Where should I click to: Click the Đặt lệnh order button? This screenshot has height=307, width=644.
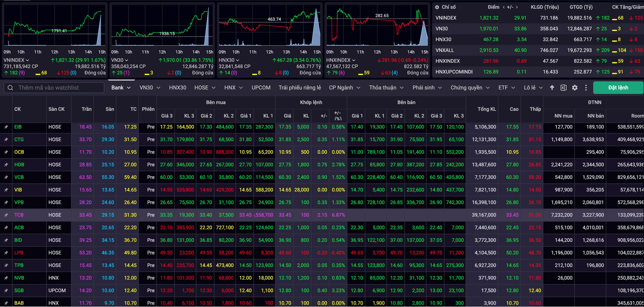[618, 88]
